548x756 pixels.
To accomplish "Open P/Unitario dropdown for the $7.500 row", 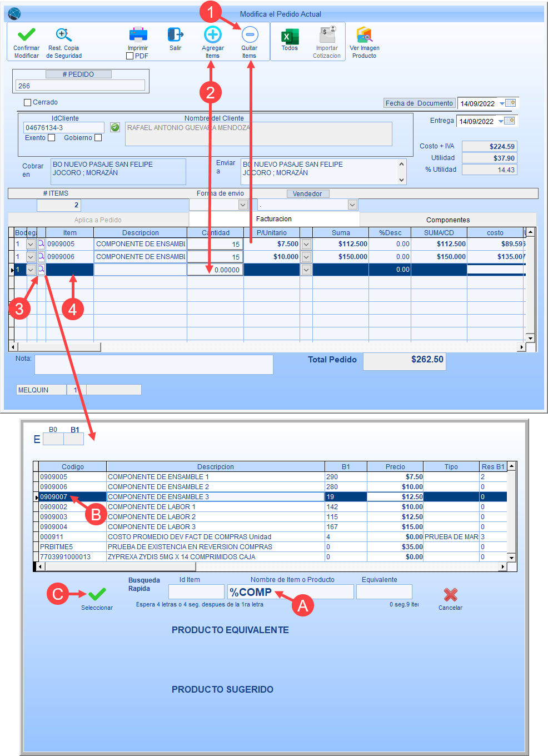I will 306,244.
